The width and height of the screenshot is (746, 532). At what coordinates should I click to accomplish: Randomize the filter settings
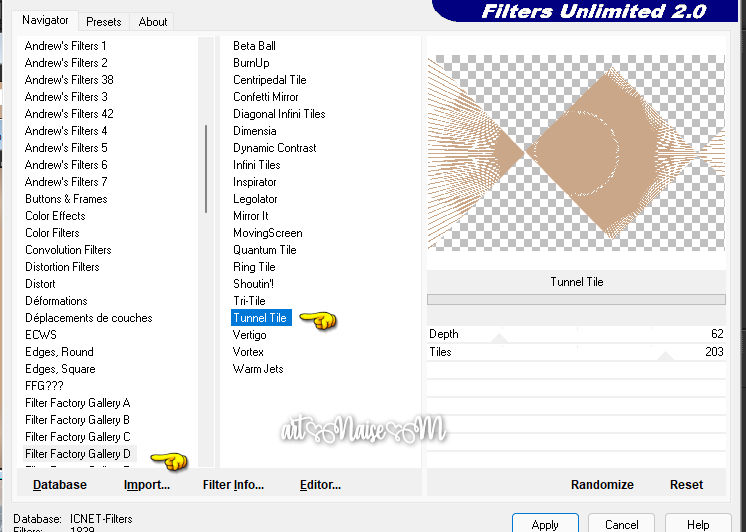pos(602,485)
